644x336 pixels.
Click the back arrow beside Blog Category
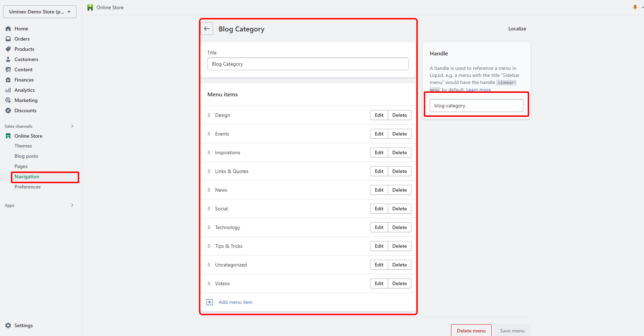(x=207, y=29)
